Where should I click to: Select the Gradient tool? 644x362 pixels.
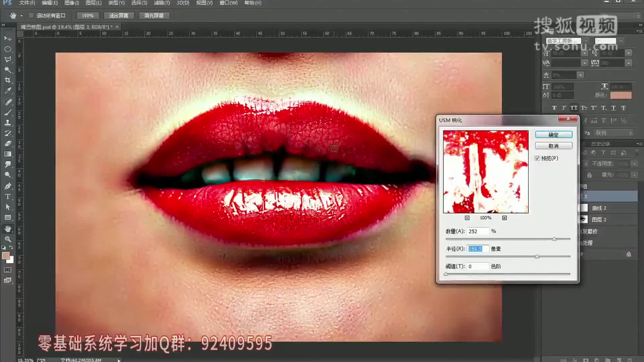[8, 154]
